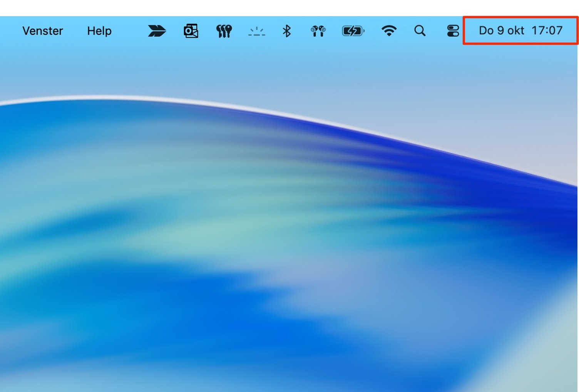Click the clock showing 17:07
The image size is (579, 392).
(x=547, y=30)
